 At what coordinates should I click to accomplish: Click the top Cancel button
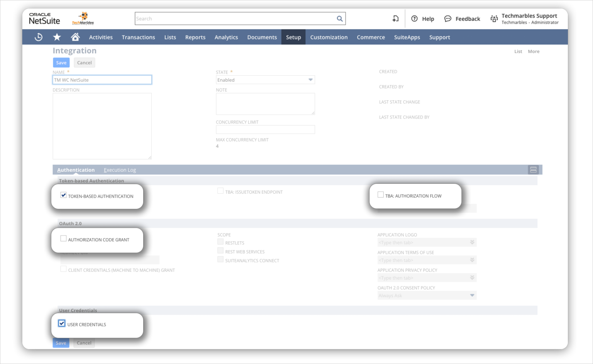[84, 63]
